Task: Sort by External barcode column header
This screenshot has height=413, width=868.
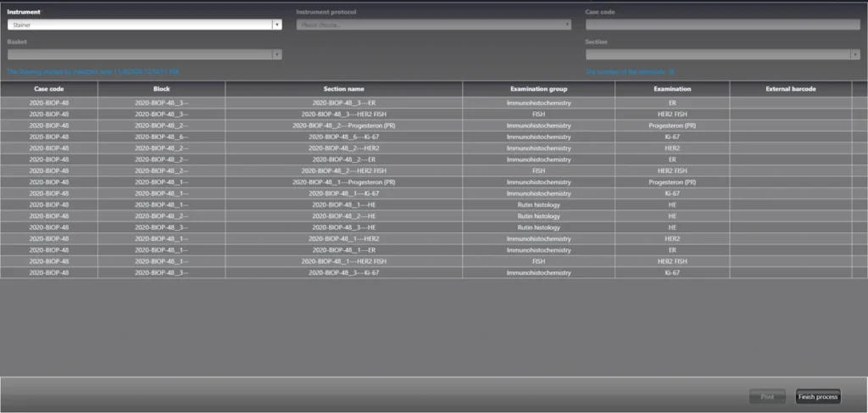Action: (791, 89)
